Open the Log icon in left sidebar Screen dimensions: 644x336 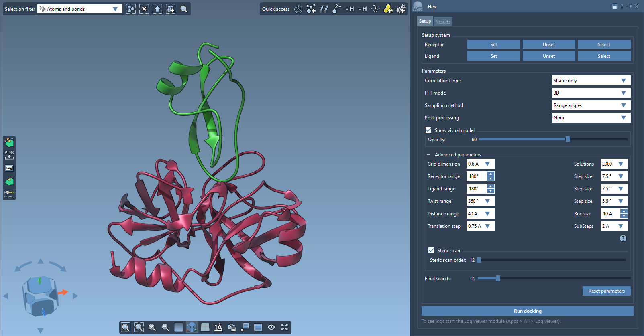(x=9, y=168)
